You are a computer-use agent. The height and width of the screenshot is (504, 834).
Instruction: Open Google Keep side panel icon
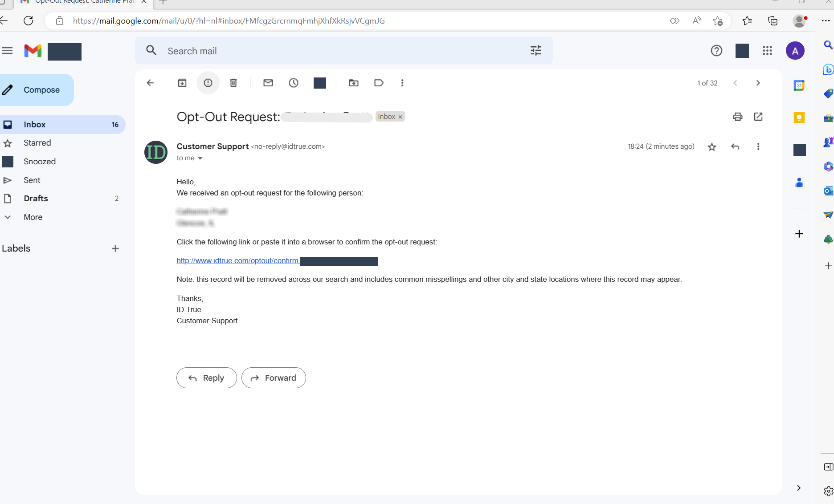tap(799, 118)
